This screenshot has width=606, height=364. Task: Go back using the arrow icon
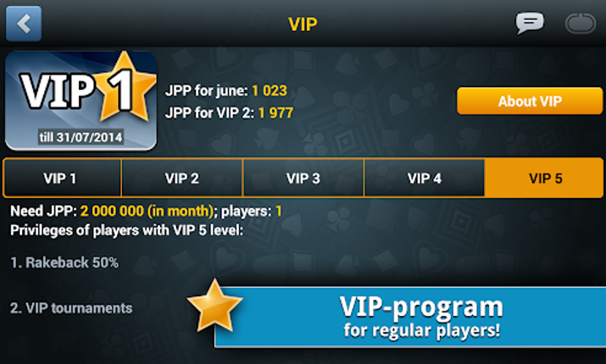[x=24, y=24]
